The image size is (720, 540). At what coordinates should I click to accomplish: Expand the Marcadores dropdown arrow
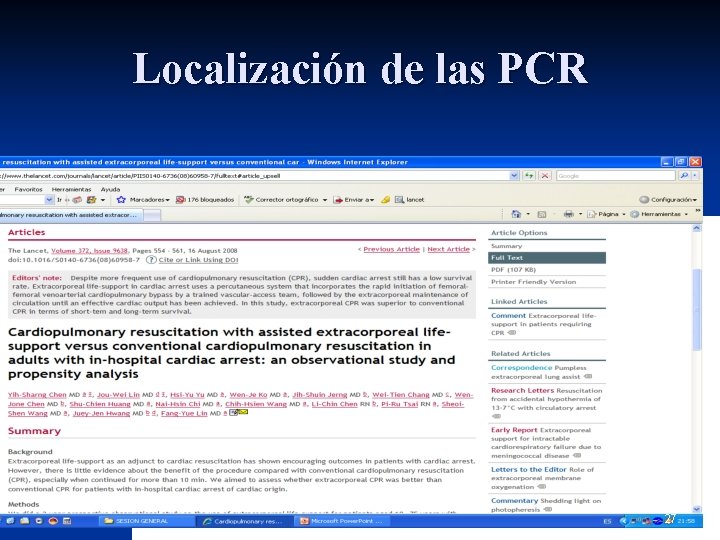(168, 200)
